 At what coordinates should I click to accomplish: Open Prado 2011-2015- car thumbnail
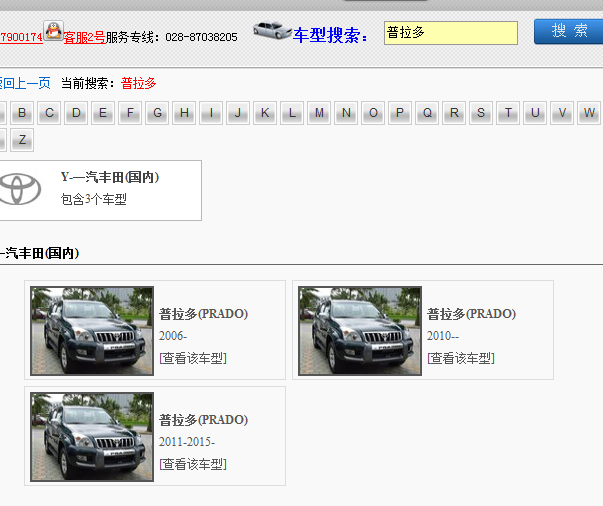[x=92, y=437]
